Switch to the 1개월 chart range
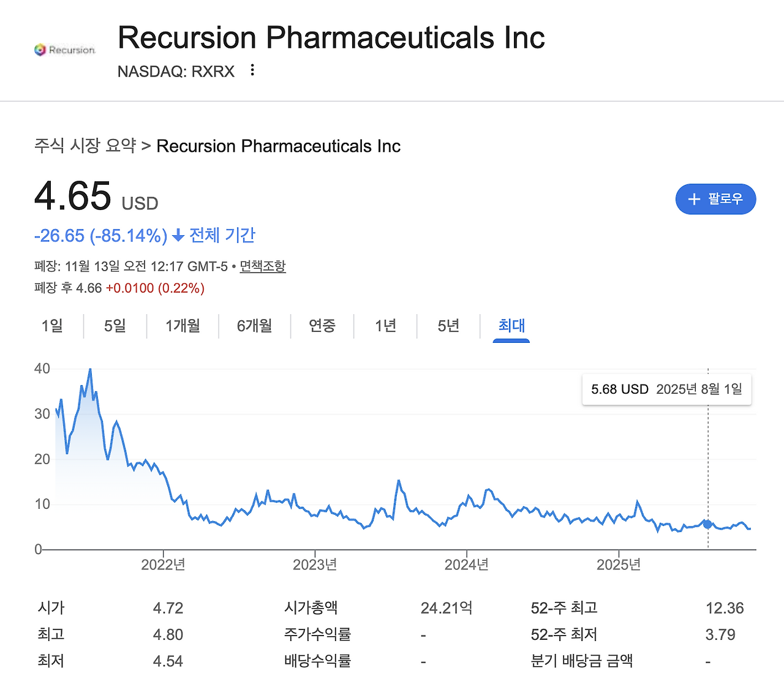Viewport: 784px width, 687px height. (x=183, y=326)
